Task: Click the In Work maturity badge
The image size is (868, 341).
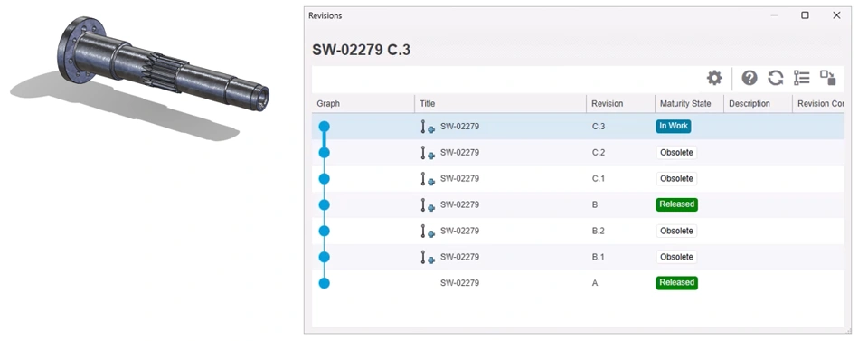Action: pyautogui.click(x=674, y=127)
